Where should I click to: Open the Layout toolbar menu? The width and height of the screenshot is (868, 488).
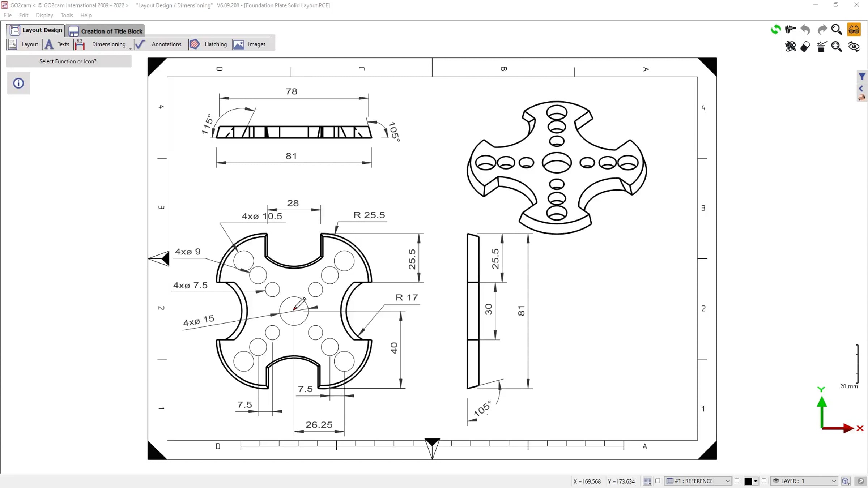point(24,44)
